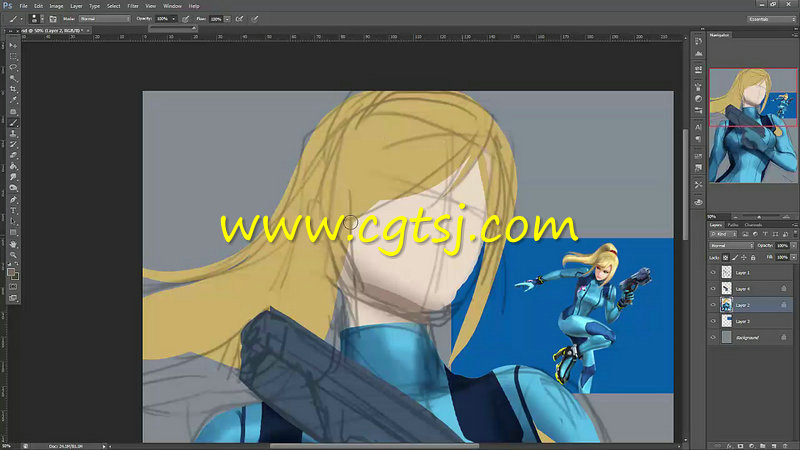Open brush blending Mode dropdown

point(105,19)
